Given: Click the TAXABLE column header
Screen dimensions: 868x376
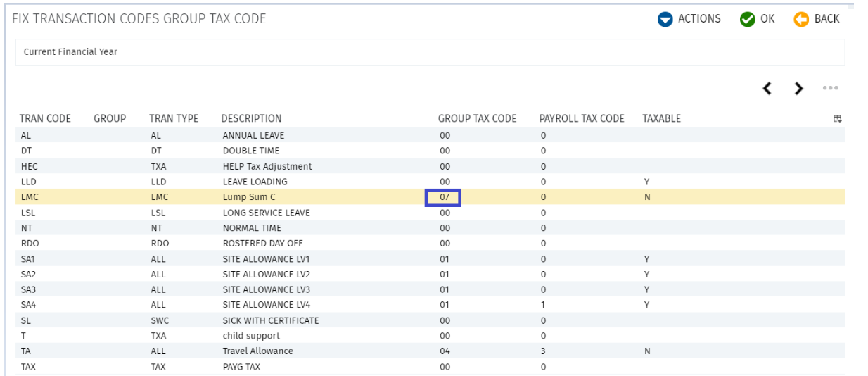Looking at the screenshot, I should [661, 118].
